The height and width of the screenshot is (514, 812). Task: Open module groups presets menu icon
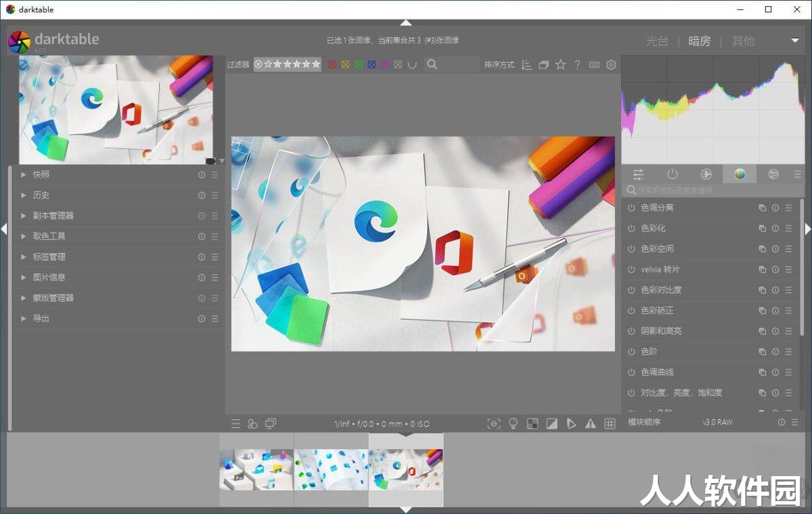click(798, 174)
